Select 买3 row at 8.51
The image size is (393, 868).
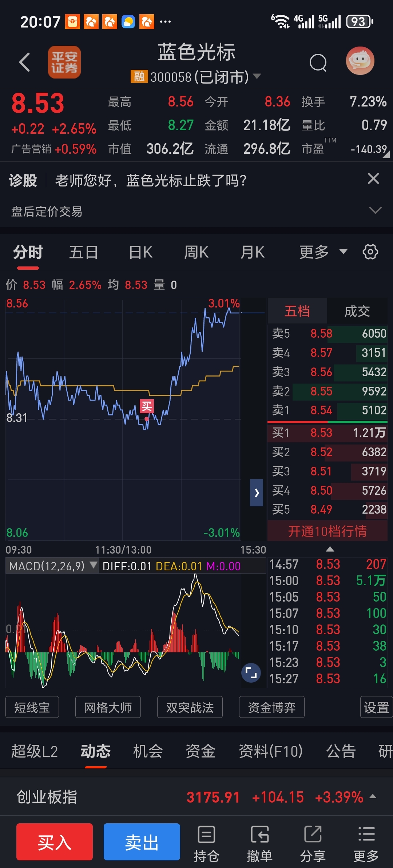click(327, 471)
